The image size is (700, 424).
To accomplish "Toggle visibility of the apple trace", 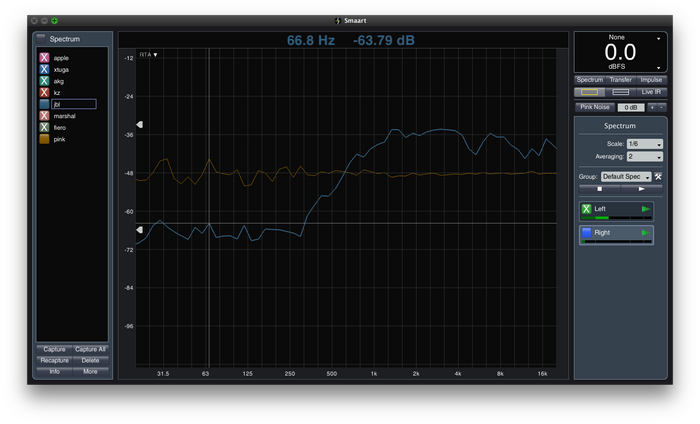I will [44, 58].
